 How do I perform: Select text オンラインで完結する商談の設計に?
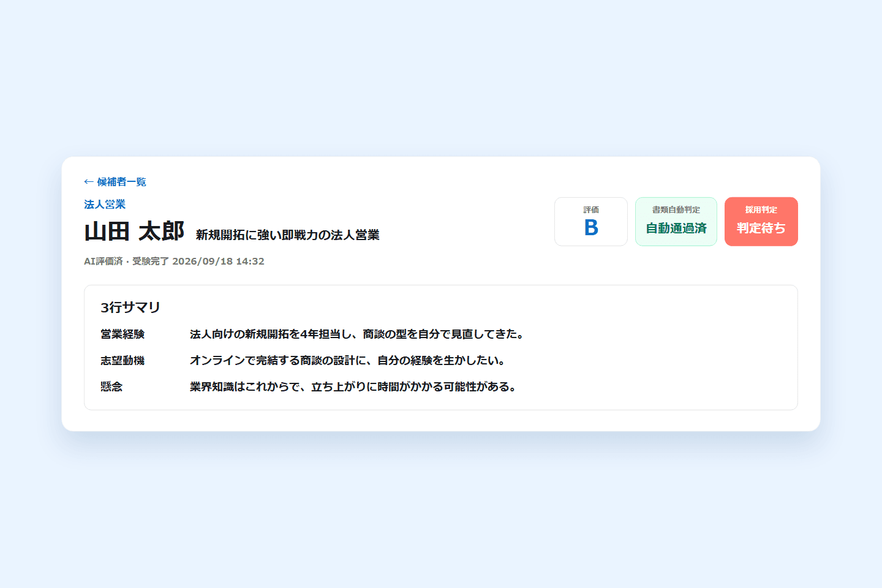pyautogui.click(x=277, y=361)
